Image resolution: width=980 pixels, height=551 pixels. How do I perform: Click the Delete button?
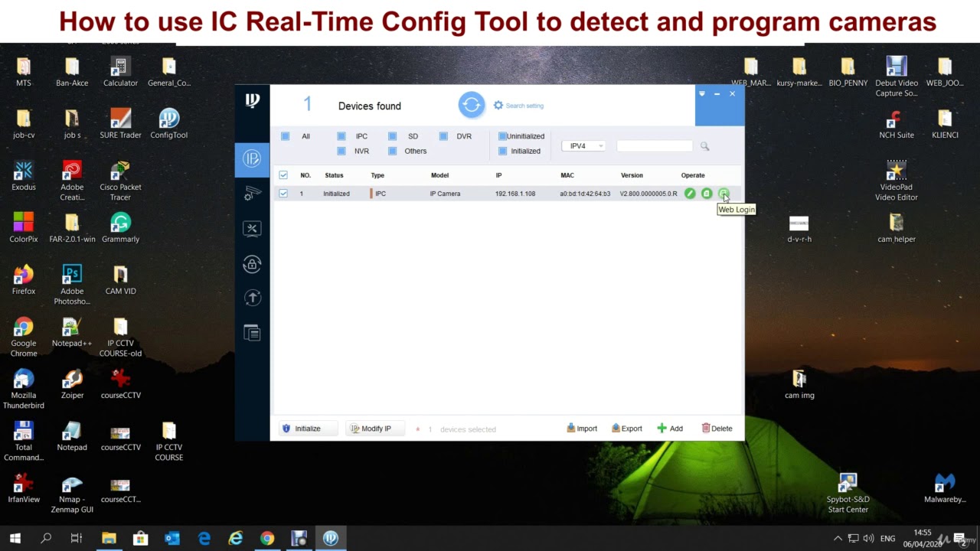pos(717,429)
